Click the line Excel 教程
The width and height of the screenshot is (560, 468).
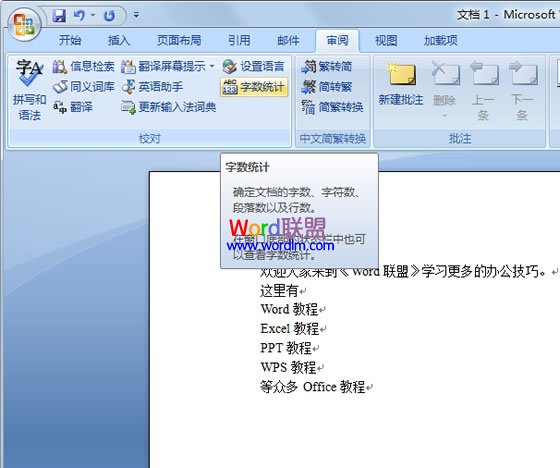(x=290, y=328)
